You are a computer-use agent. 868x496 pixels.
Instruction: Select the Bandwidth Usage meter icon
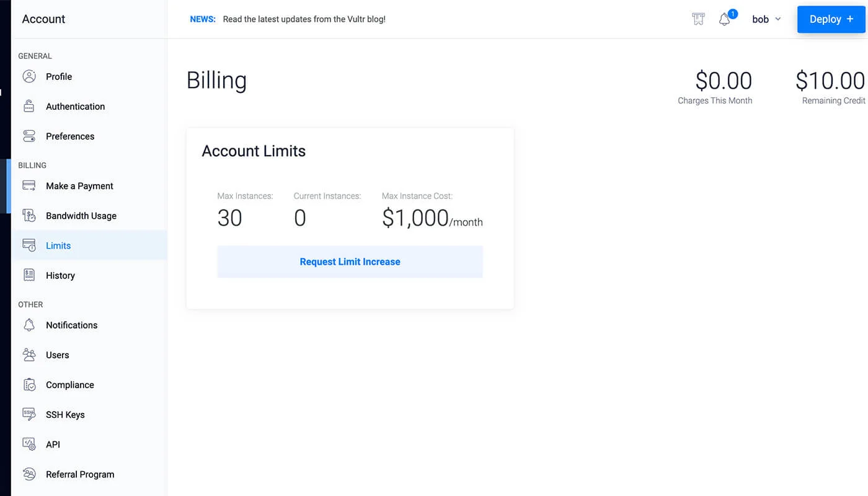pyautogui.click(x=29, y=215)
